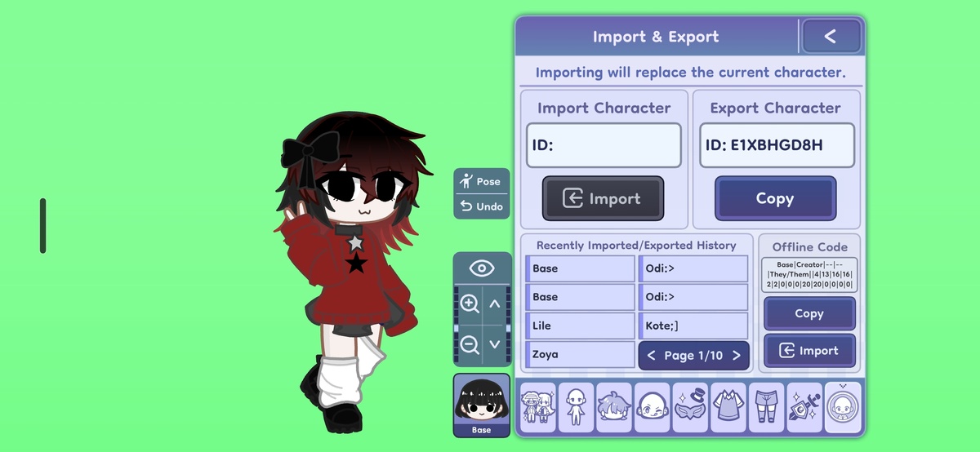The image size is (980, 452).
Task: Click the Page 1/10 label
Action: (x=693, y=356)
